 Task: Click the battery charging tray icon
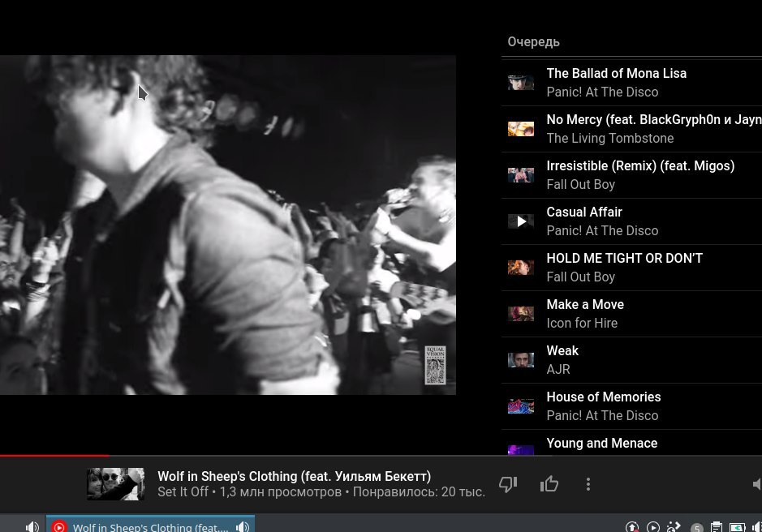737,527
